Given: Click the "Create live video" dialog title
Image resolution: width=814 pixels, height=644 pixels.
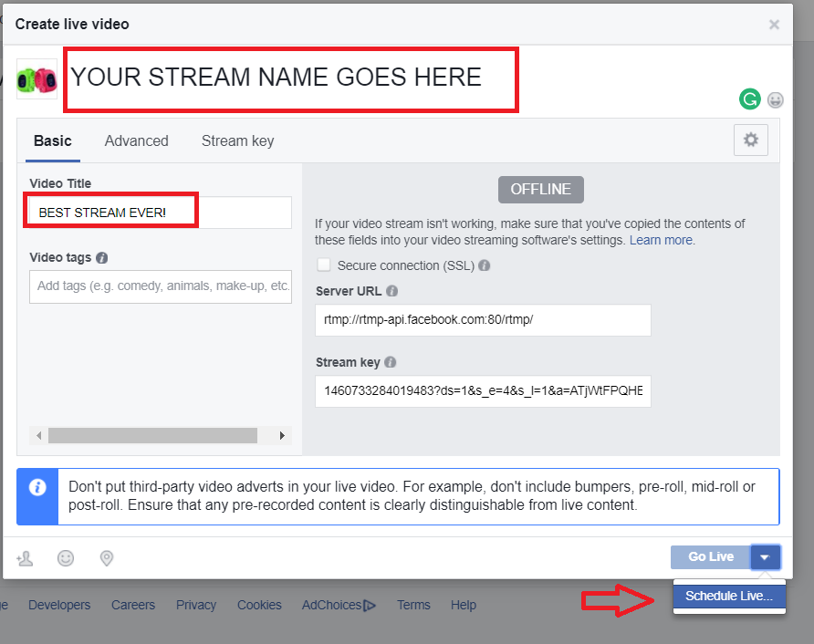Looking at the screenshot, I should (72, 25).
